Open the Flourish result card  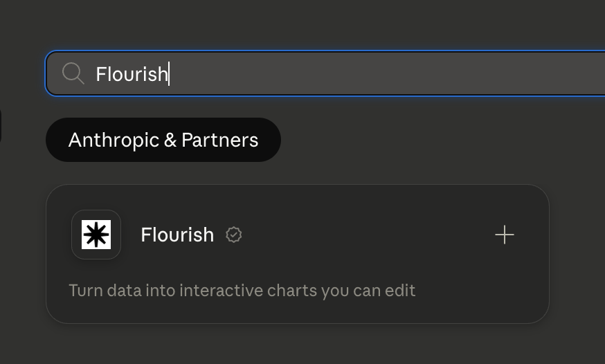pyautogui.click(x=298, y=254)
